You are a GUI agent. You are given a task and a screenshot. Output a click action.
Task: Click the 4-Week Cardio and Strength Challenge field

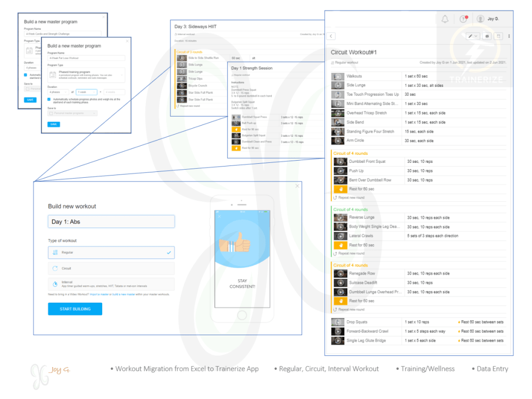tap(62, 34)
